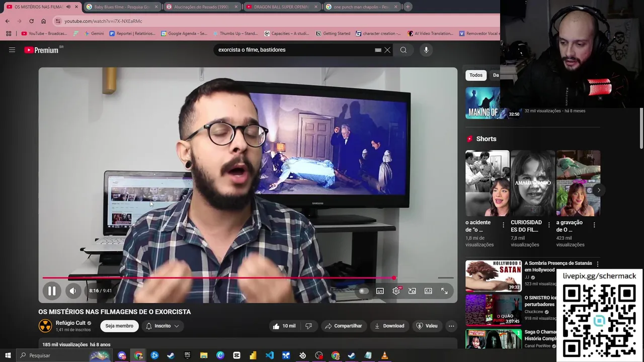This screenshot has width=644, height=362.
Task: Switch to theater mode
Action: [x=428, y=291]
